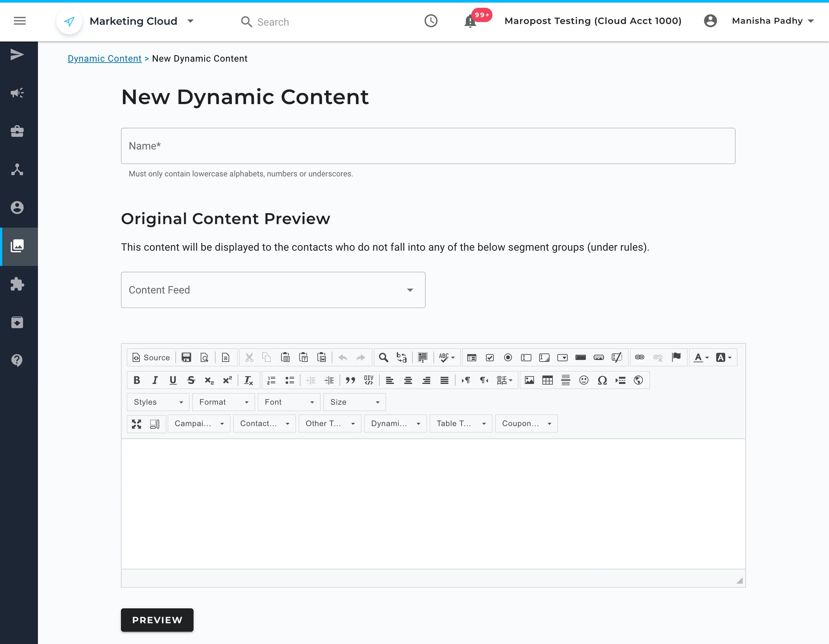829x644 pixels.
Task: Open the special character Omega tool
Action: [602, 380]
